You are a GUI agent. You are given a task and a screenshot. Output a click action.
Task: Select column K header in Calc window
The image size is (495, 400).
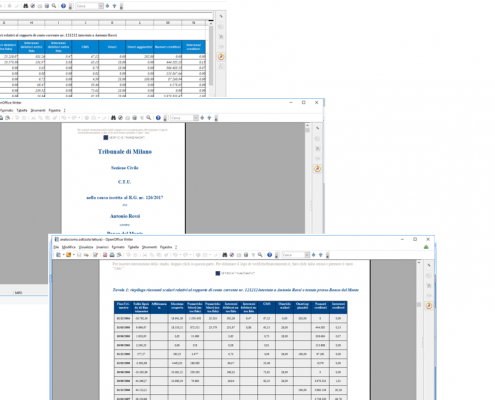pyautogui.click(x=112, y=23)
